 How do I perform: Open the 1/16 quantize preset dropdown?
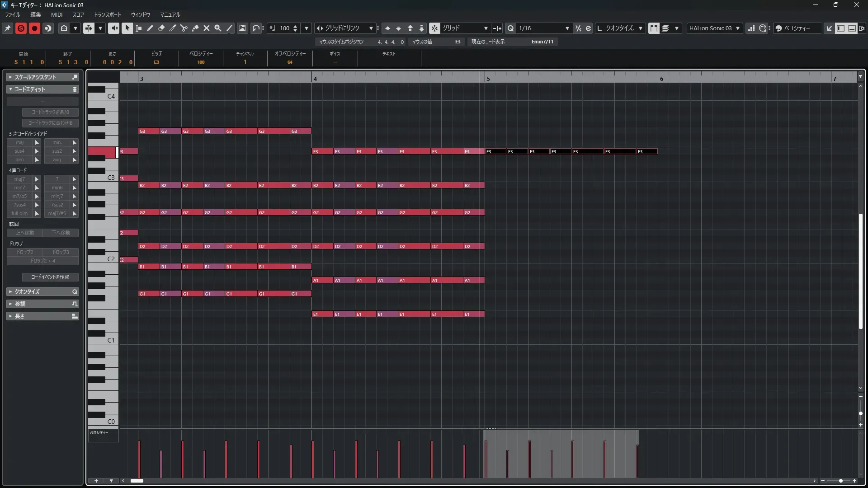(x=567, y=28)
